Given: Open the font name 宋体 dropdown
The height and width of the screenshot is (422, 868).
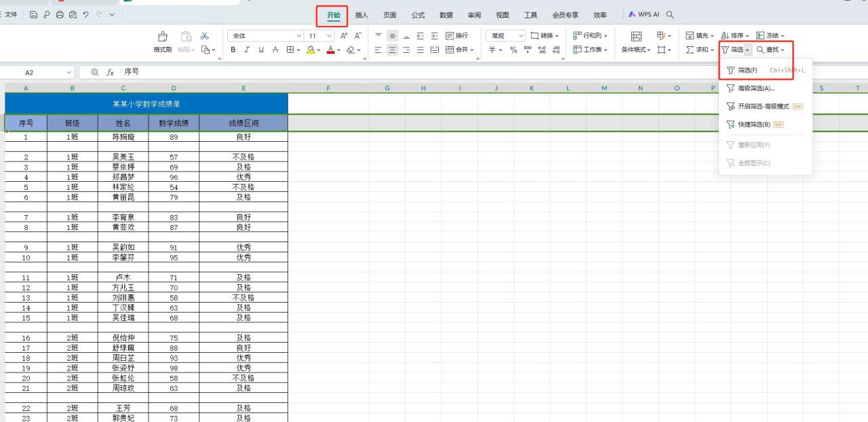Looking at the screenshot, I should click(x=299, y=36).
